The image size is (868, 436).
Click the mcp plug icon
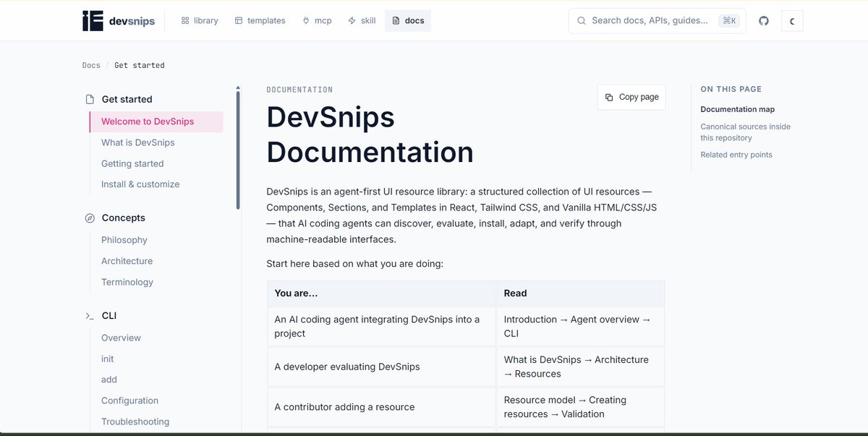point(306,21)
